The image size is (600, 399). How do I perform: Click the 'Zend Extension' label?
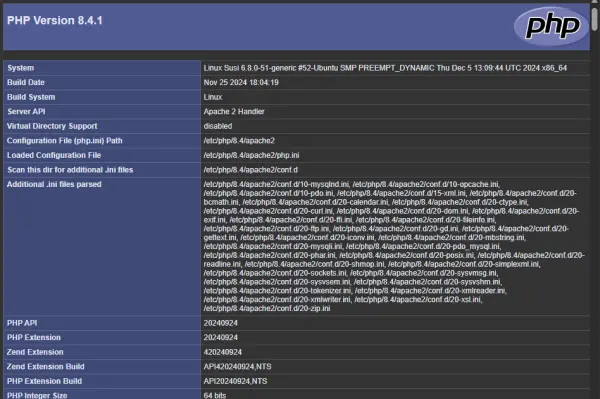pyautogui.click(x=35, y=352)
